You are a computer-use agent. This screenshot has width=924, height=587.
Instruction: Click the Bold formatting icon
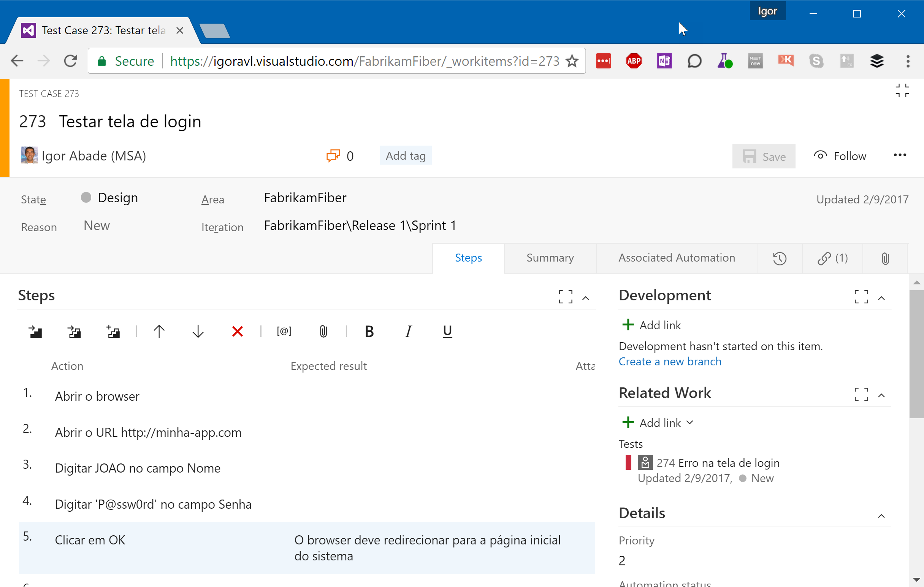(x=369, y=331)
